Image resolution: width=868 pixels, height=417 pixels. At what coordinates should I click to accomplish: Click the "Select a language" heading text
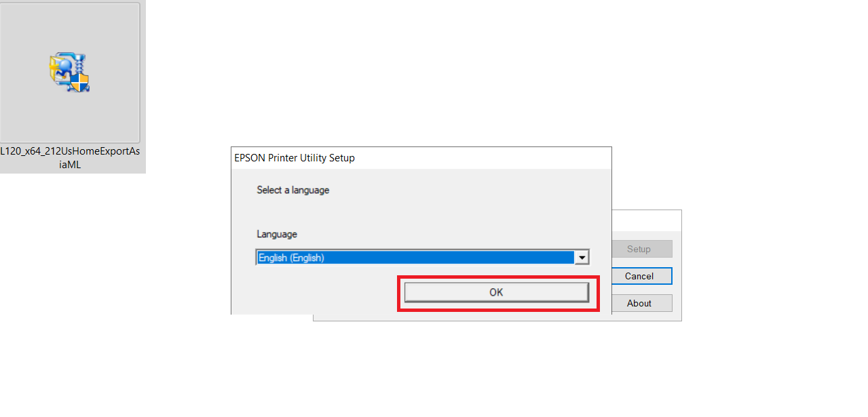(293, 190)
